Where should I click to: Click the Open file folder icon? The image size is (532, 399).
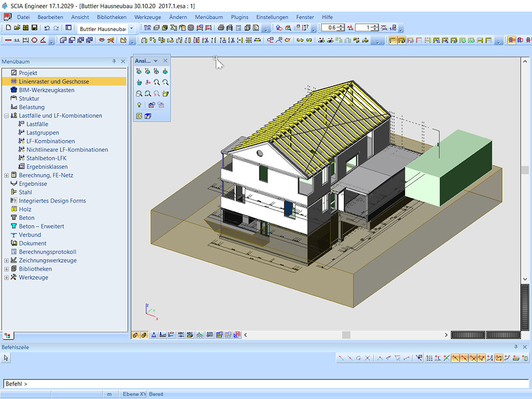coord(17,28)
